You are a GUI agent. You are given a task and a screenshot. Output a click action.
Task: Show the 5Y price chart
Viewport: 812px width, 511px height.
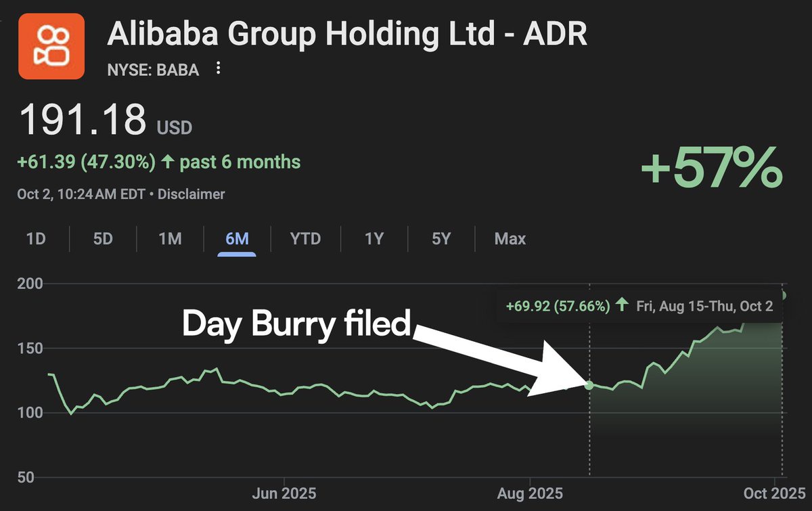[441, 239]
